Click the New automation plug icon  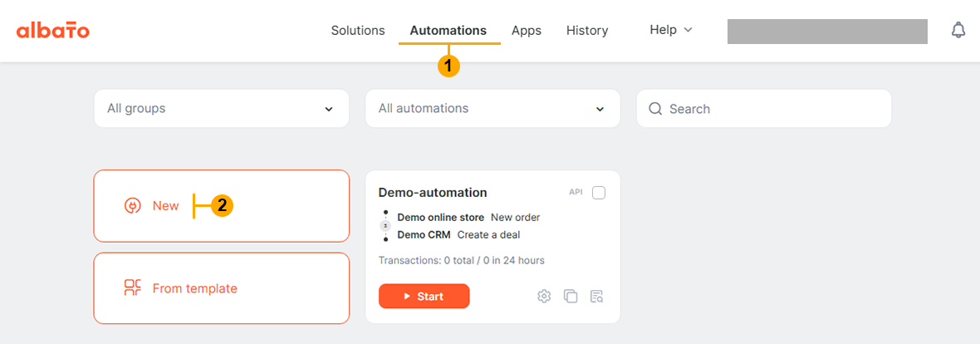click(x=132, y=206)
